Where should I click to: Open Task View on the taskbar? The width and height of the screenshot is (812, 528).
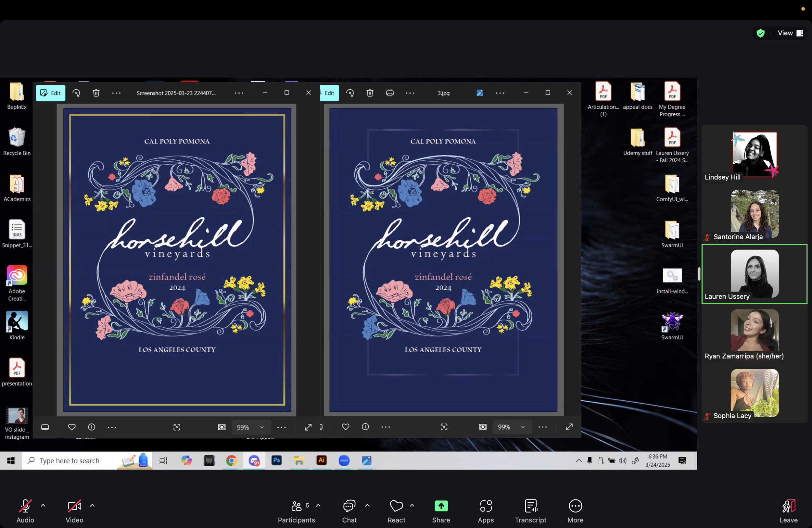[163, 461]
